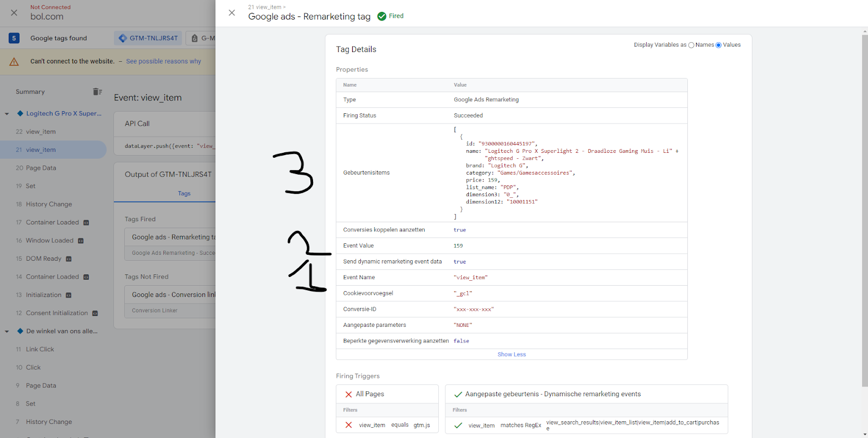Click badge icon beside Consent Initialization

(x=95, y=313)
